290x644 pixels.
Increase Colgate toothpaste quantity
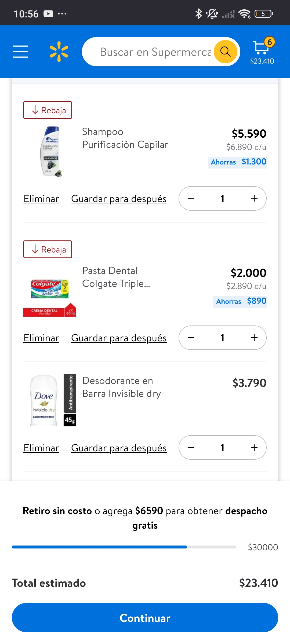pyautogui.click(x=254, y=338)
